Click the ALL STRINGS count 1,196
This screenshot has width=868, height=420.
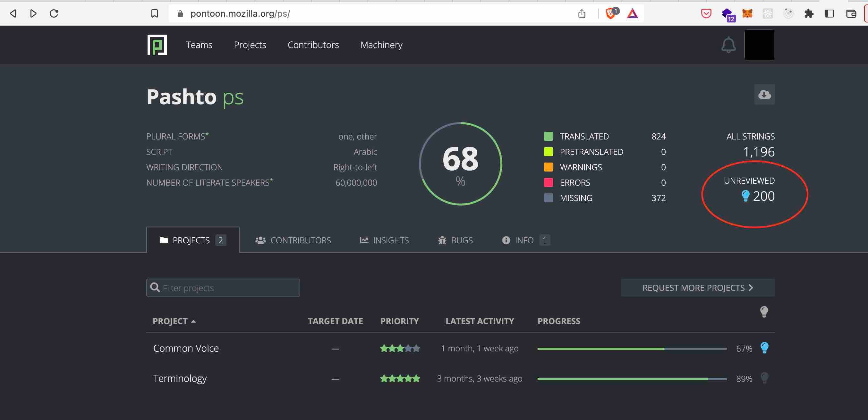pos(759,152)
